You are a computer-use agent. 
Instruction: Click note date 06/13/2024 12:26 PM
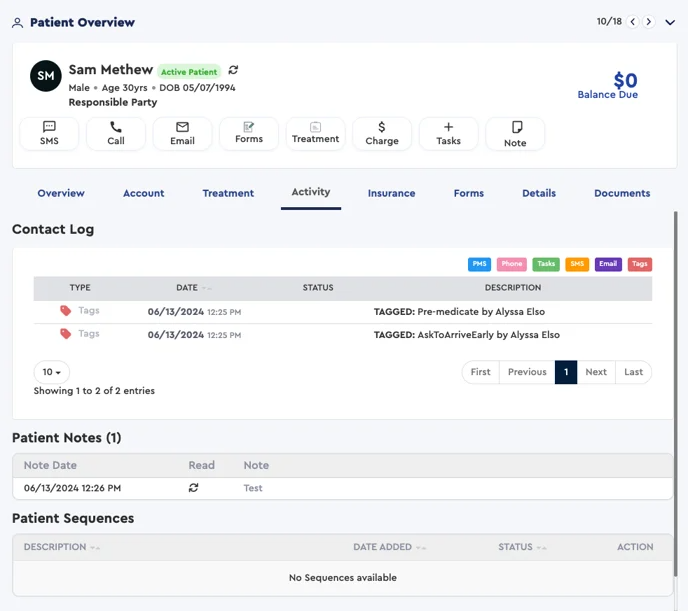click(72, 488)
